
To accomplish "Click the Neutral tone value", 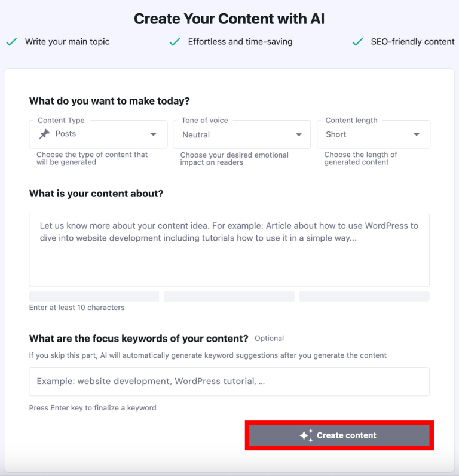I will coord(196,135).
